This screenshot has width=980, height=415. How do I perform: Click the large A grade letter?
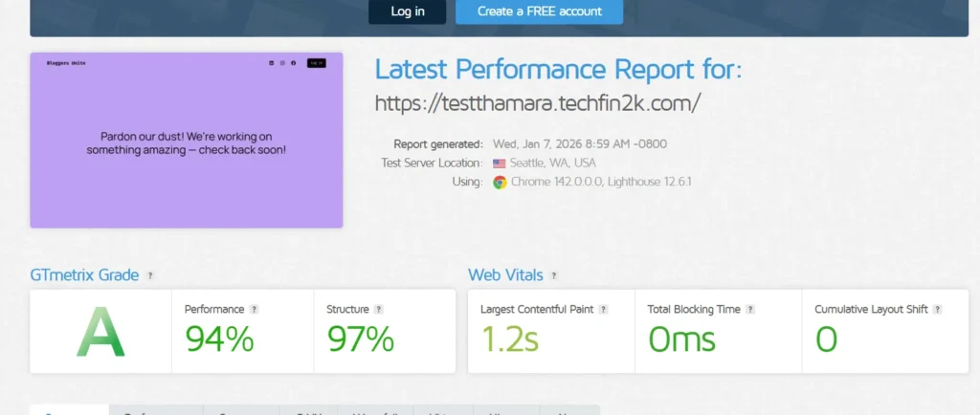(x=100, y=333)
